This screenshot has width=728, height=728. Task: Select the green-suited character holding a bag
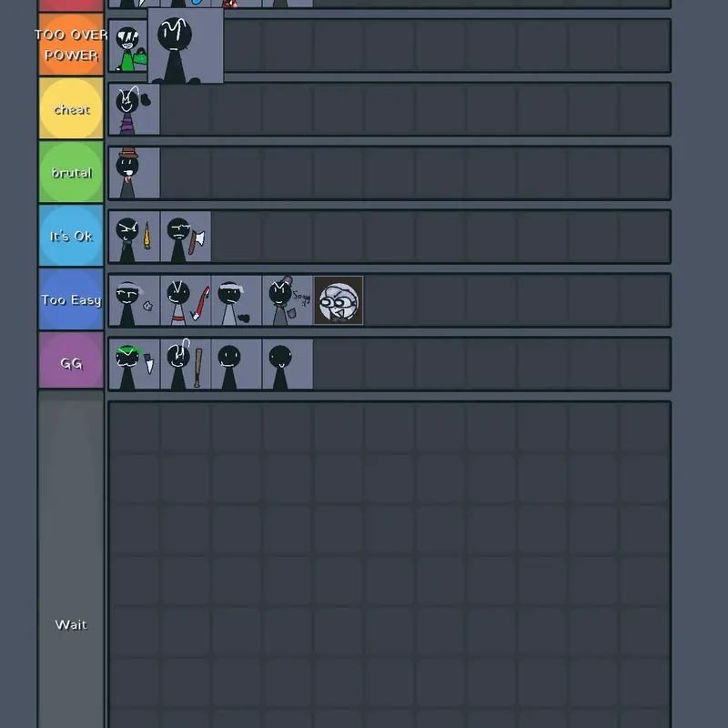pos(128,45)
